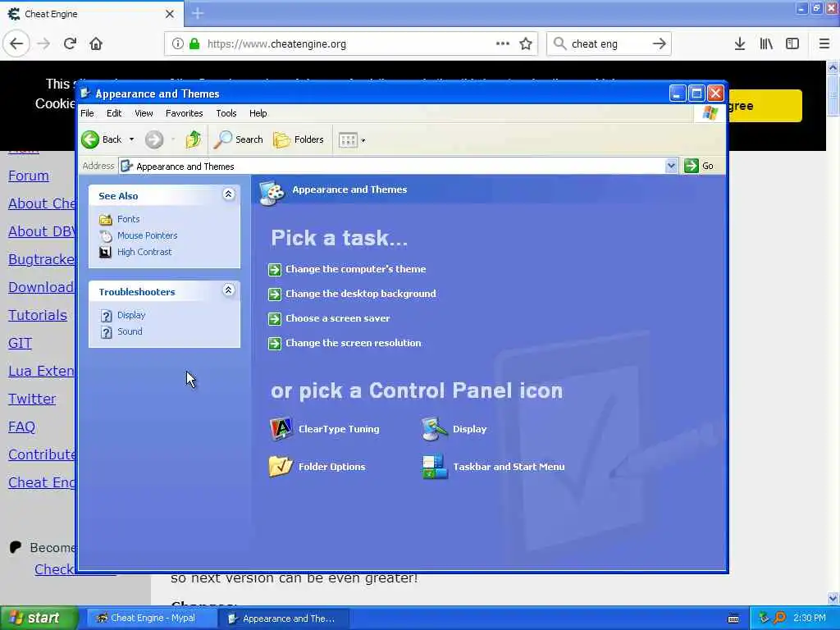Click inside the Appearance and Themes address field

click(392, 166)
